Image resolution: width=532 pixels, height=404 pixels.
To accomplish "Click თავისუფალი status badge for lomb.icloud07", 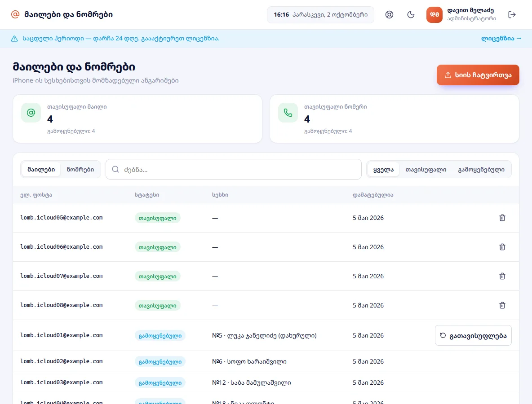I will [157, 276].
